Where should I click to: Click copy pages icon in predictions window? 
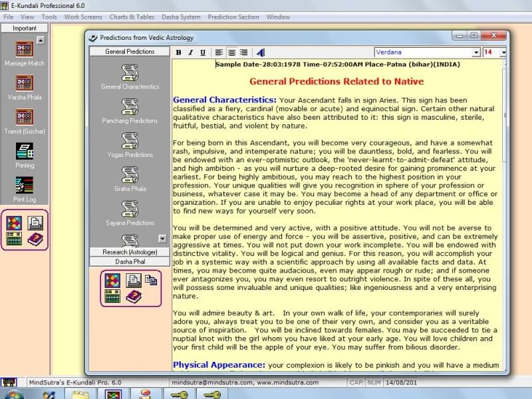click(x=151, y=280)
